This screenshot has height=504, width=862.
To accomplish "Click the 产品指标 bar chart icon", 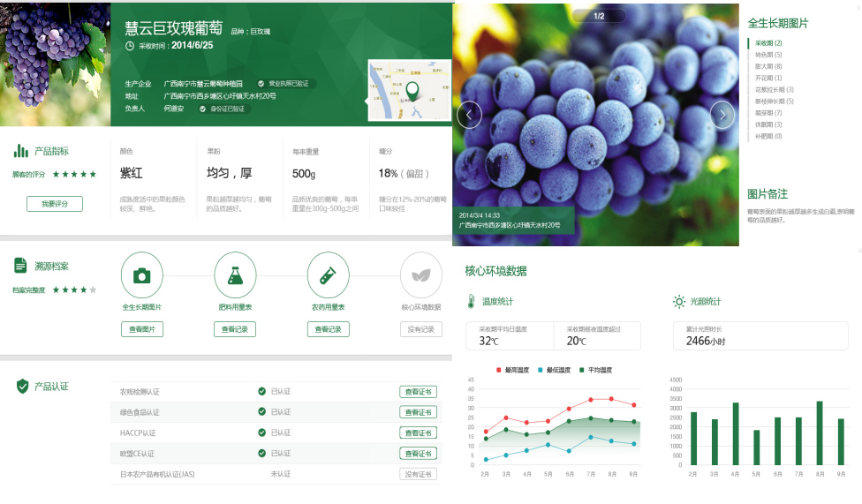I will [x=21, y=151].
